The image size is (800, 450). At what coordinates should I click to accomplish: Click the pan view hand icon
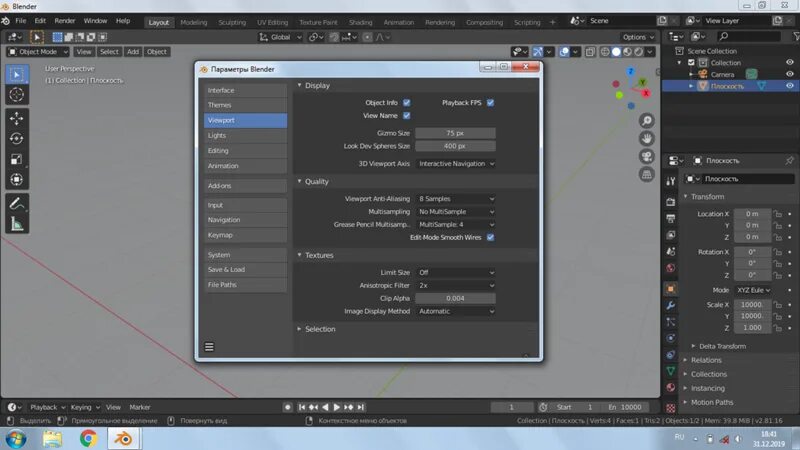click(x=646, y=139)
